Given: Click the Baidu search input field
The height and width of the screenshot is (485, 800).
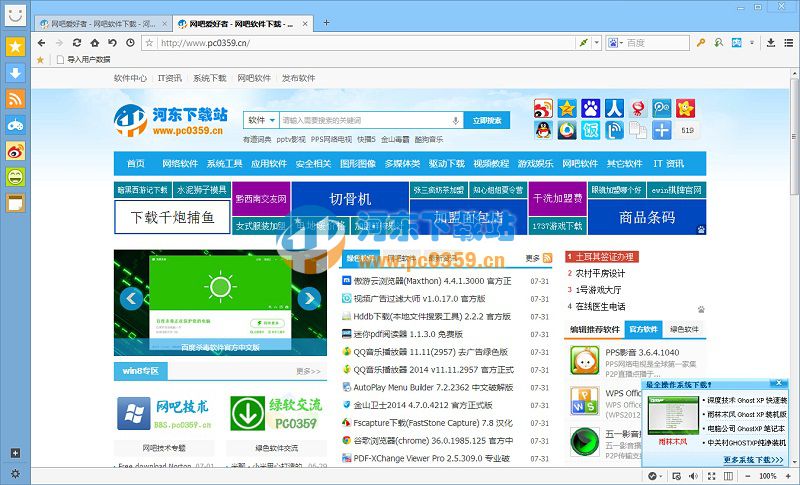Looking at the screenshot, I should click(657, 43).
